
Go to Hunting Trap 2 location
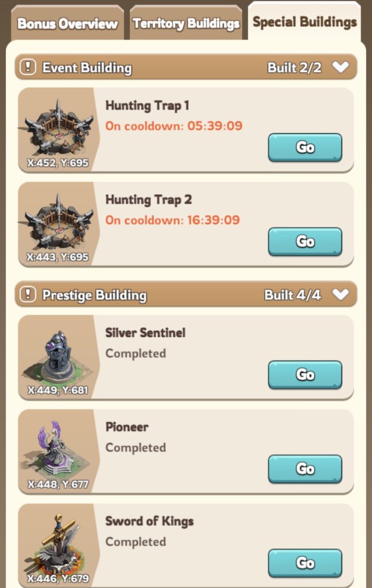(x=305, y=242)
